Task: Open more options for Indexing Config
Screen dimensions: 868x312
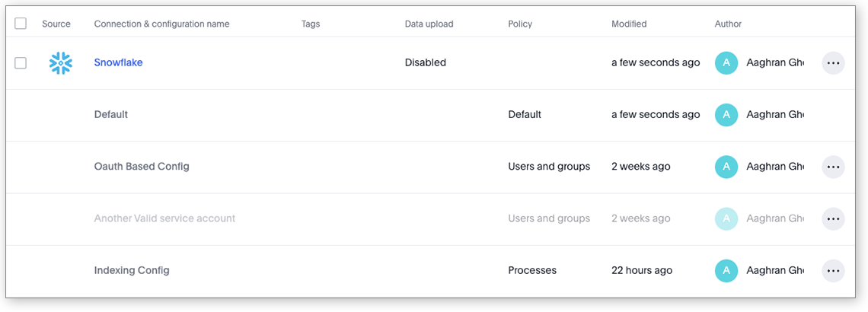Action: pos(833,270)
